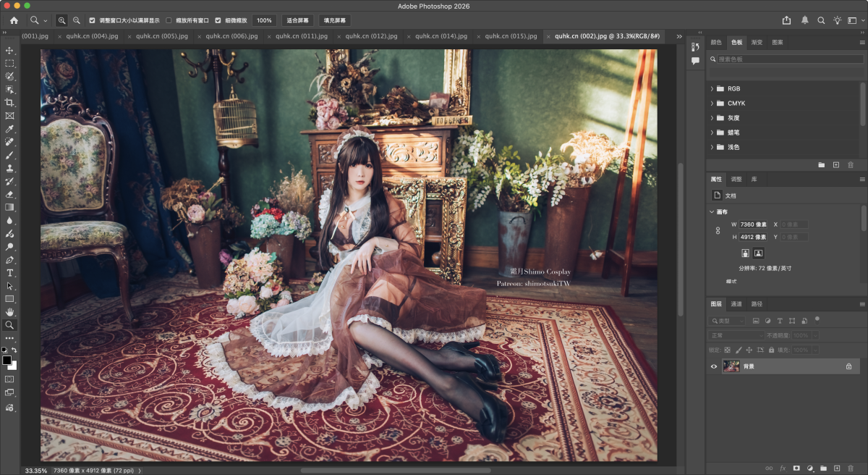Click the landscape canvas orientation icon
The height and width of the screenshot is (475, 868).
pos(758,253)
